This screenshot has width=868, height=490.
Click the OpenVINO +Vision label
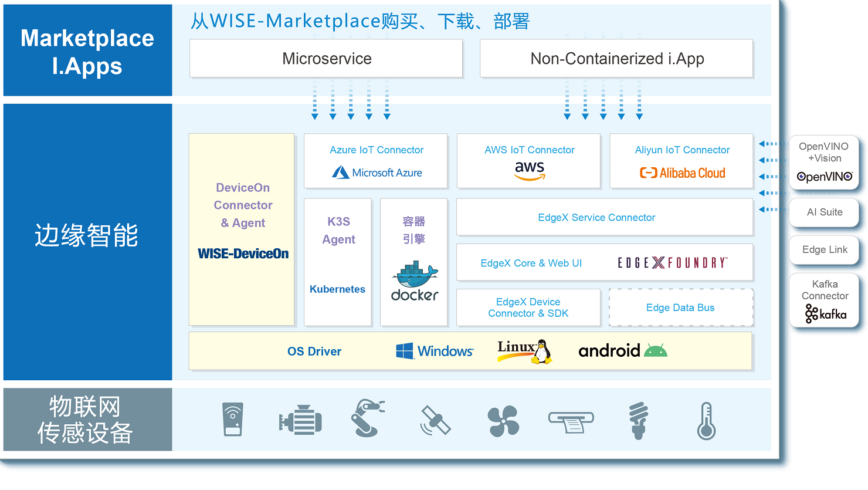(x=823, y=152)
